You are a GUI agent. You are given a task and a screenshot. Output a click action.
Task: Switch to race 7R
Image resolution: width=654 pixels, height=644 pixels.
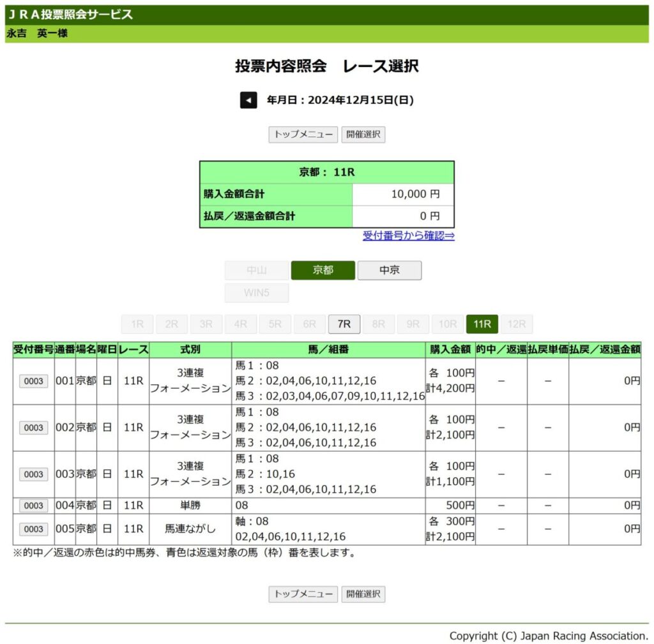click(344, 324)
